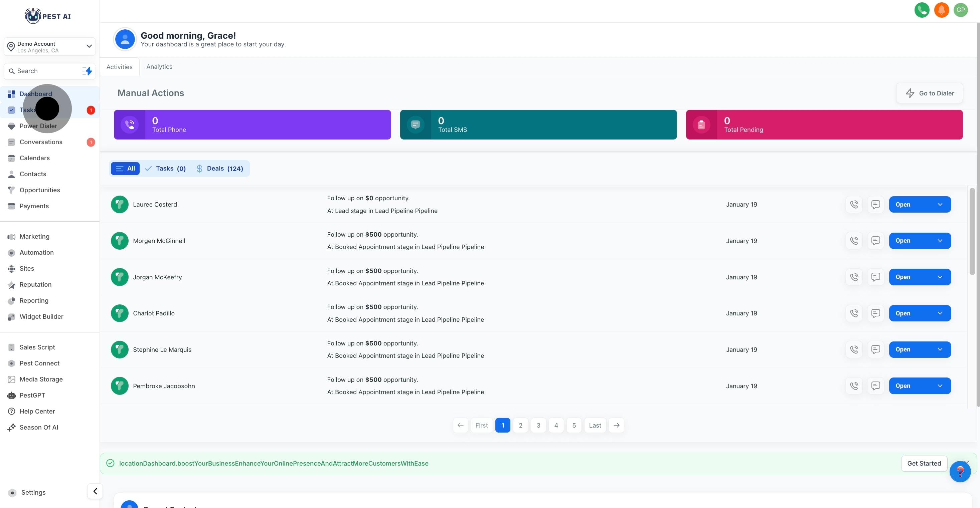Click call icon for Lauree Costerd
This screenshot has height=508, width=980.
pyautogui.click(x=854, y=205)
